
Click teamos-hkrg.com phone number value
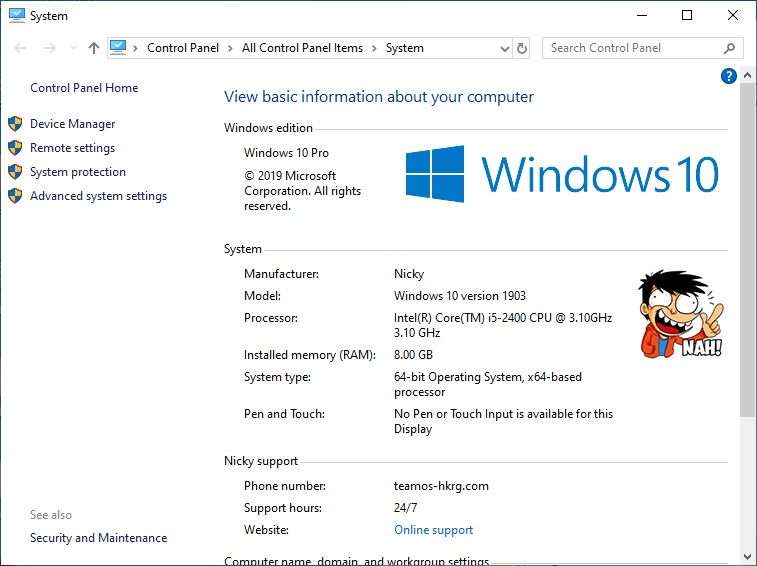pos(441,486)
